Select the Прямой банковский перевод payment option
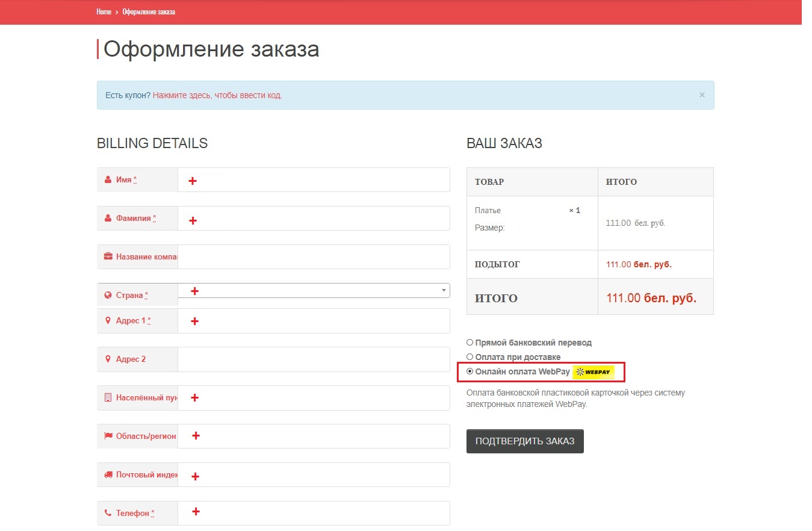812x531 pixels. pyautogui.click(x=470, y=342)
